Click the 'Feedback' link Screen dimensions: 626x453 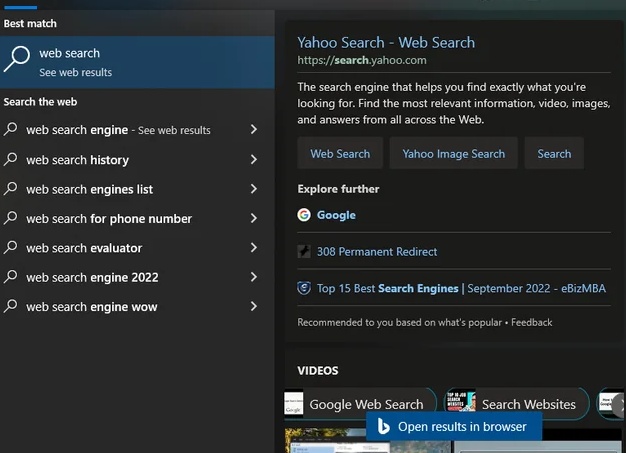[x=531, y=322]
